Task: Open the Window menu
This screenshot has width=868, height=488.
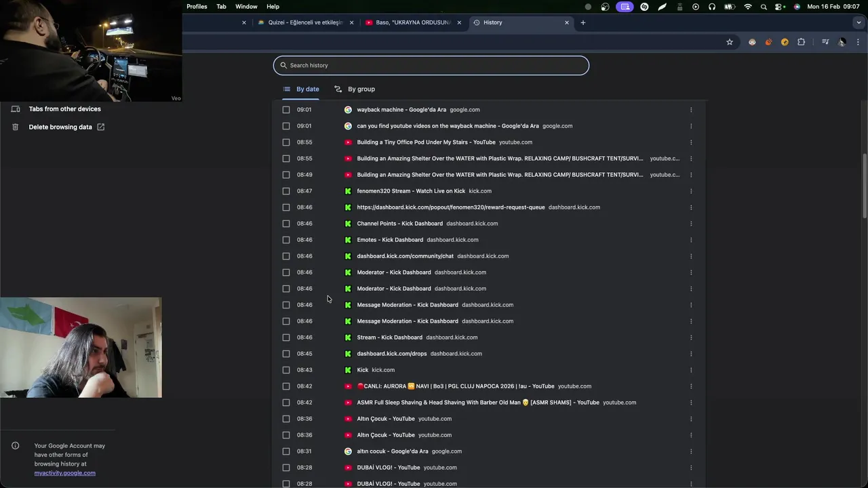Action: [x=246, y=6]
